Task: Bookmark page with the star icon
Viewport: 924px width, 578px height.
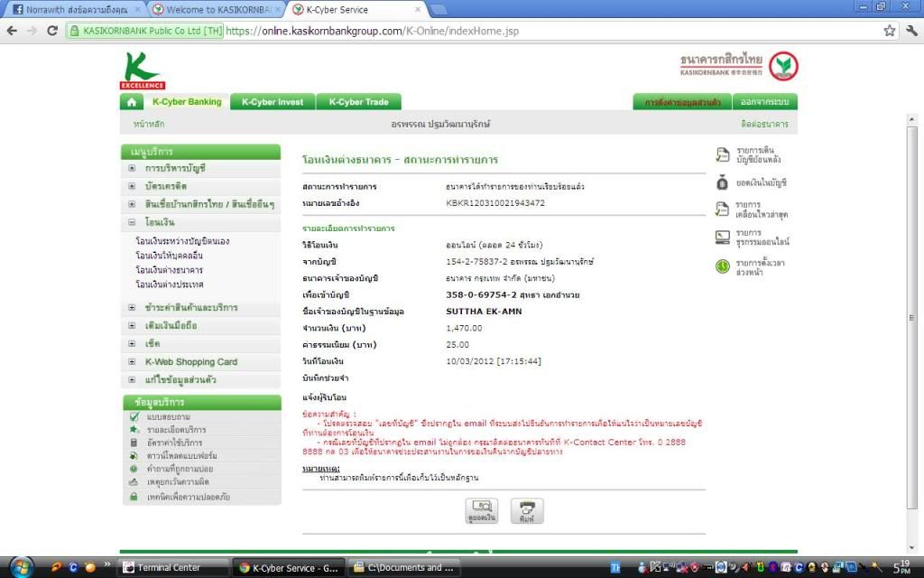Action: point(890,30)
